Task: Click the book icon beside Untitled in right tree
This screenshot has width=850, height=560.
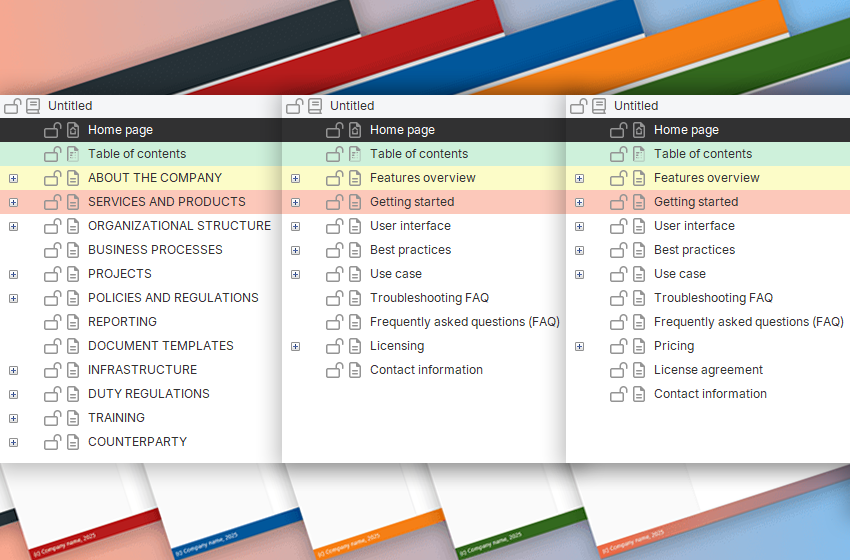Action: coord(599,106)
